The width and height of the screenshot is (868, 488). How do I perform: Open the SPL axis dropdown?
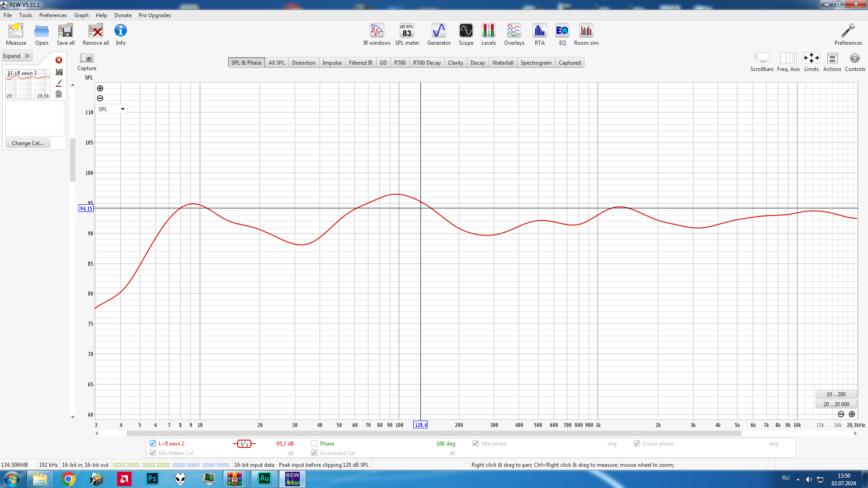point(111,109)
